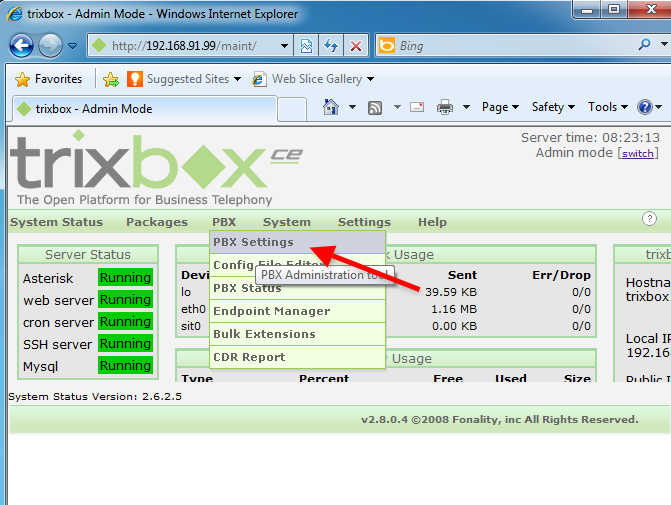Click the Refresh page icon
The image size is (671, 505).
coord(331,45)
